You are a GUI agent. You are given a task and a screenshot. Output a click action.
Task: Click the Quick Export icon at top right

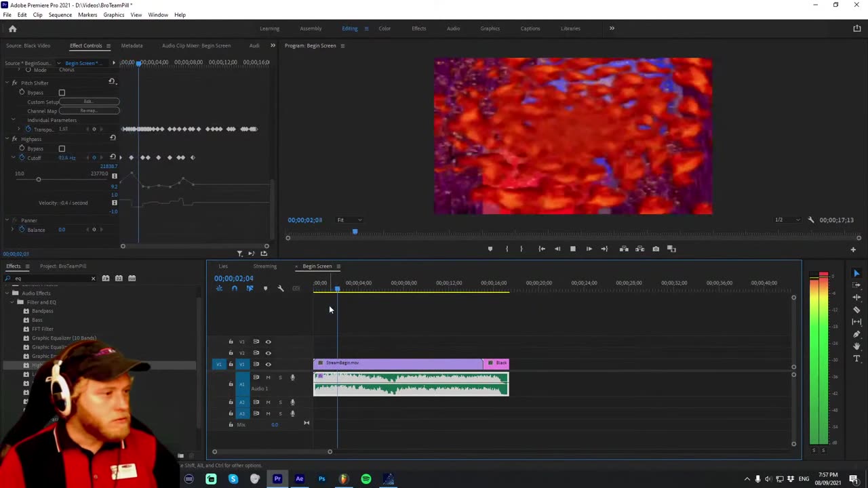857,28
